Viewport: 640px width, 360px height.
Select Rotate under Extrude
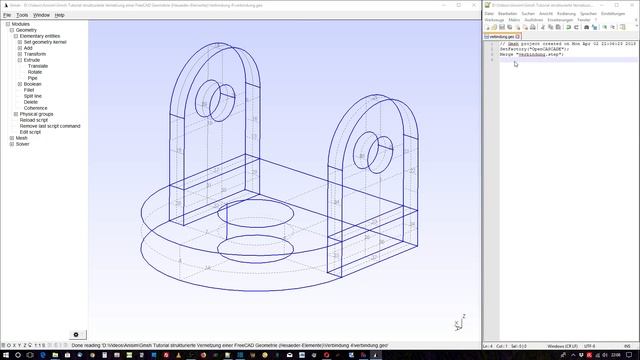coord(35,72)
